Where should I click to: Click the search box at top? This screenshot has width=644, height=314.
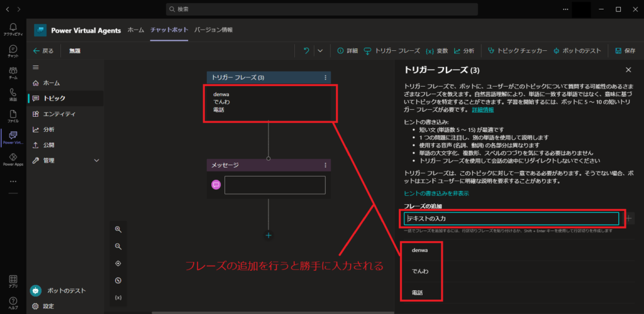pos(321,9)
